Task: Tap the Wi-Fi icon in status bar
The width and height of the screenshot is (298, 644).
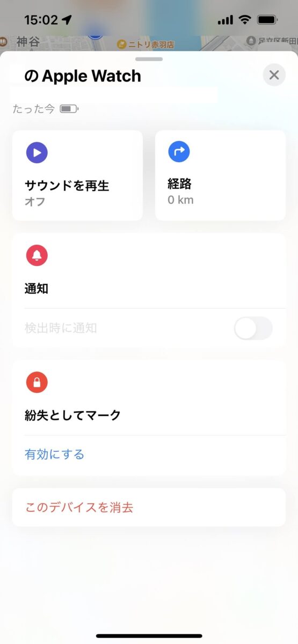Action: [x=245, y=20]
